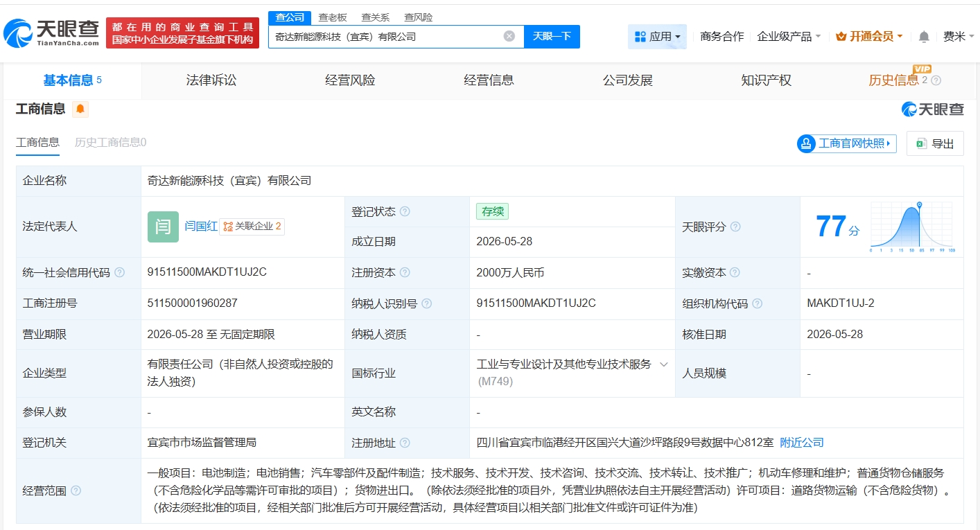Select the 2000万人民币 capital value
Viewport: 980px width, 530px height.
click(x=510, y=273)
